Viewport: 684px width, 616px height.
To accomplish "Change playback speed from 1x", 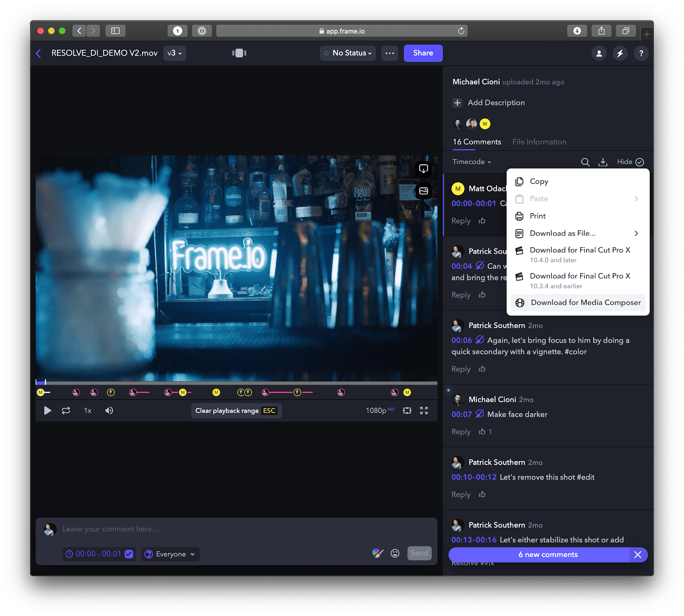I will coord(87,410).
